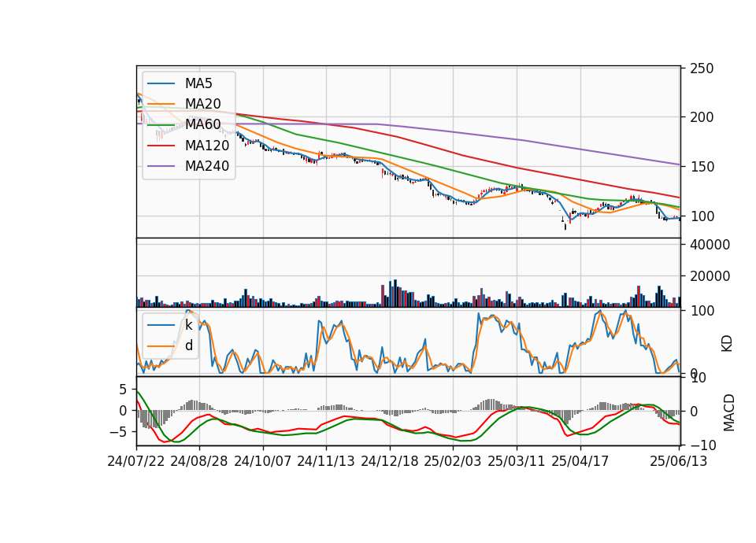
Task: Click the MA60 legend label
Action: coord(202,125)
